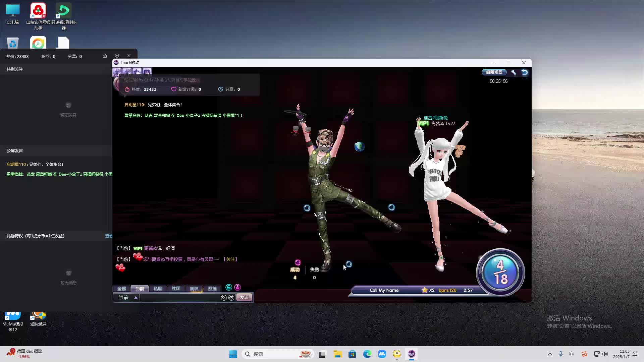Click the 【关注】 follow link in chat
The height and width of the screenshot is (362, 644).
coord(230,259)
